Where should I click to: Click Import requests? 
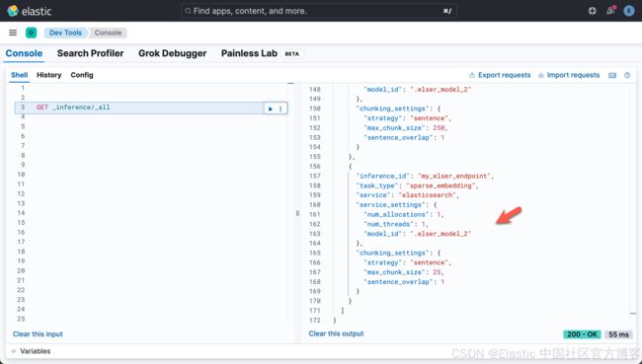[569, 75]
